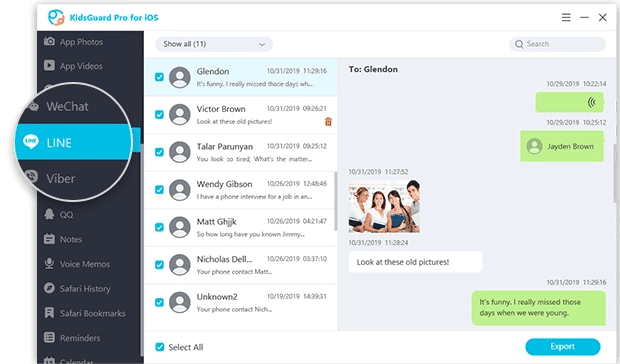Uncheck the Matt Ghjjk checkbox
620x364 pixels.
tap(159, 227)
